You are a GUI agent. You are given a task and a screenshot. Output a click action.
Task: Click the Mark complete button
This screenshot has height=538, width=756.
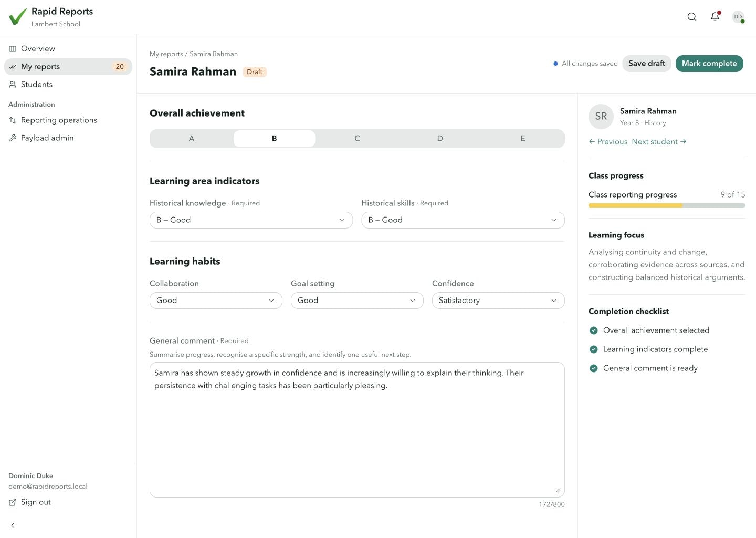click(x=709, y=64)
